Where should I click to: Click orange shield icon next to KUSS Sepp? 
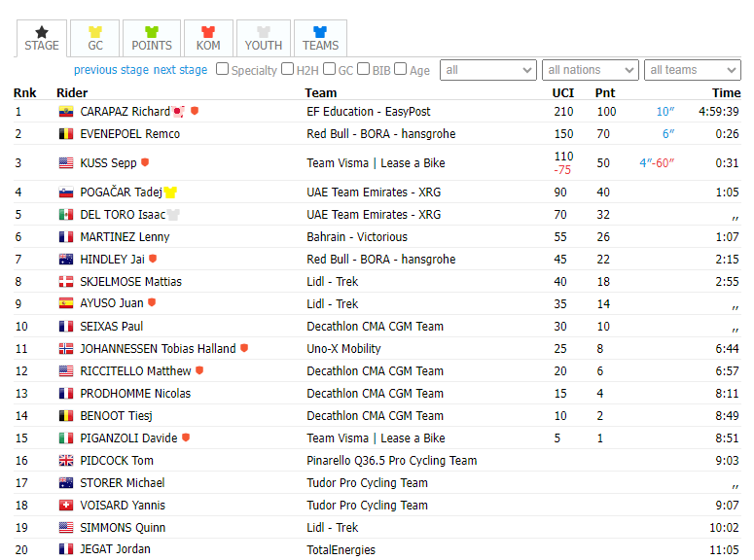coord(145,162)
